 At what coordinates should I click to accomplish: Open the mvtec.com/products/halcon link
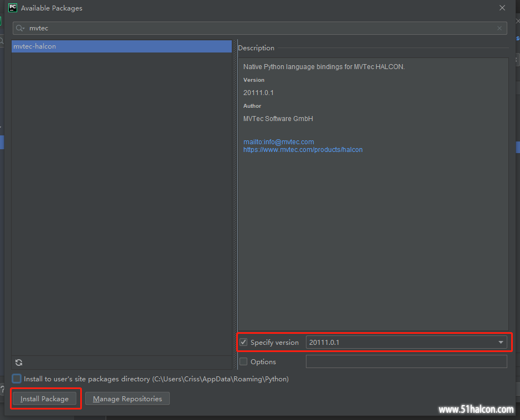[x=303, y=150]
